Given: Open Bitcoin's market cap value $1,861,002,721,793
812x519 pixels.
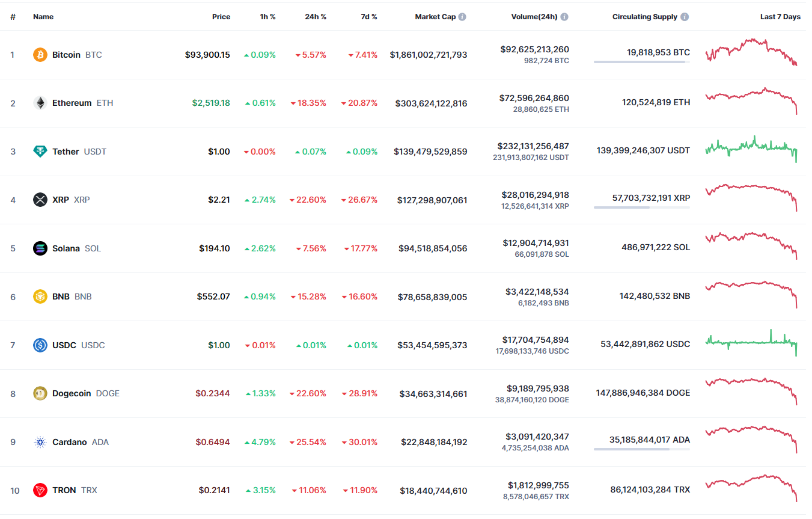Looking at the screenshot, I should (x=429, y=55).
